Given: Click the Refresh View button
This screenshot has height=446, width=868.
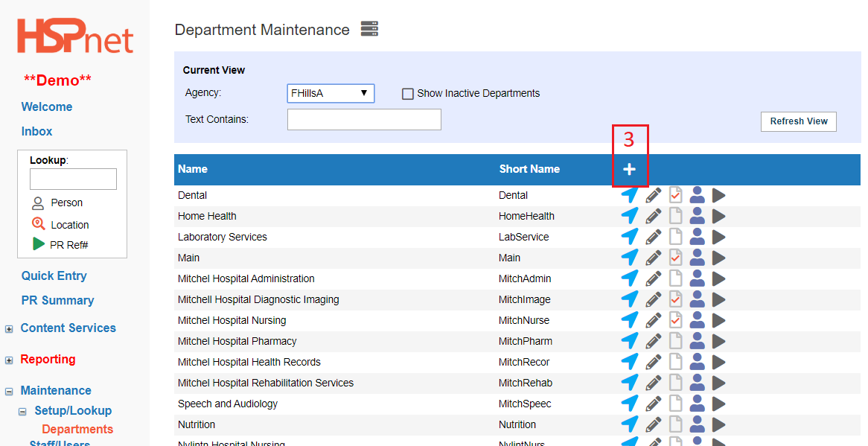Looking at the screenshot, I should point(799,121).
